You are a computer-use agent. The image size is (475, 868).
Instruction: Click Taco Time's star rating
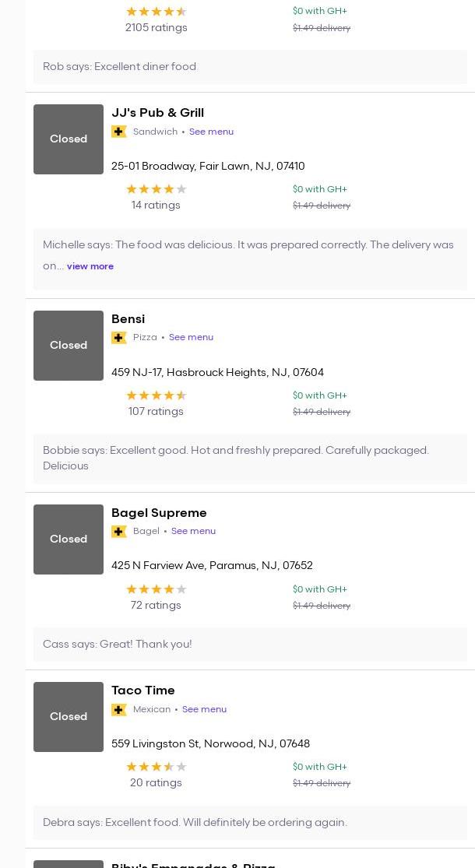[x=156, y=767]
